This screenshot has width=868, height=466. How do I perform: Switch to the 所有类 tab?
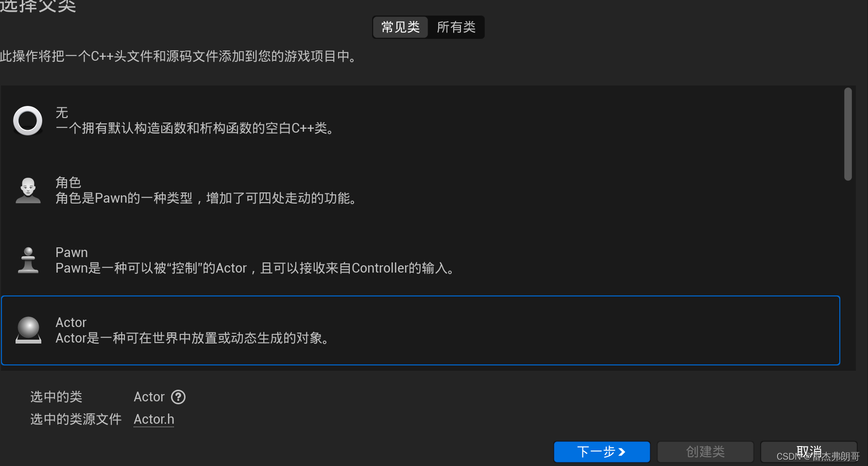coord(456,27)
